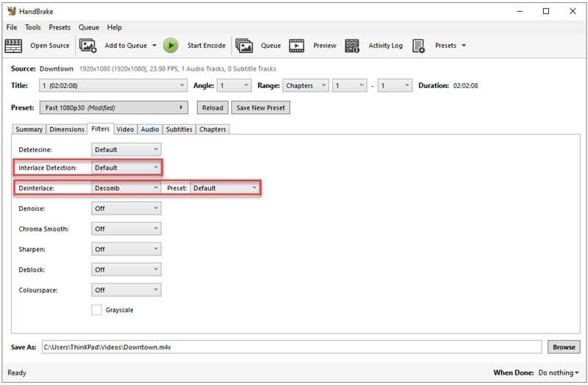Click the Reload button
The height and width of the screenshot is (385, 588).
212,107
